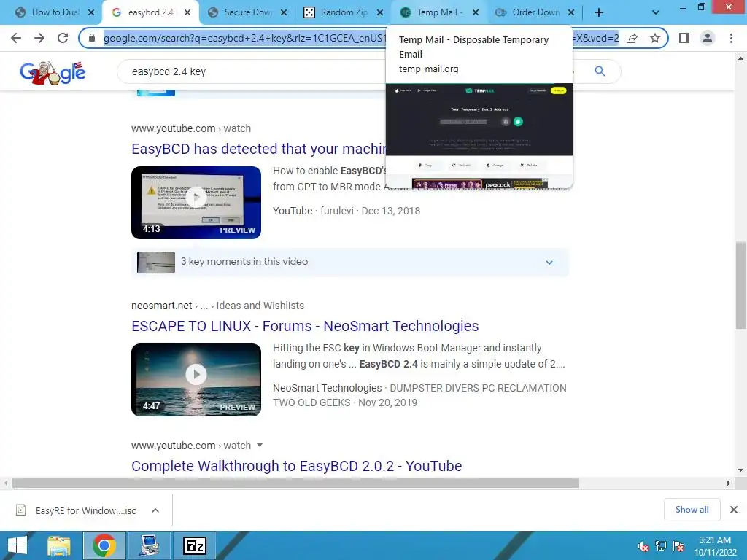Click the lock icon in the address bar
Image resolution: width=747 pixels, height=560 pixels.
click(x=92, y=38)
